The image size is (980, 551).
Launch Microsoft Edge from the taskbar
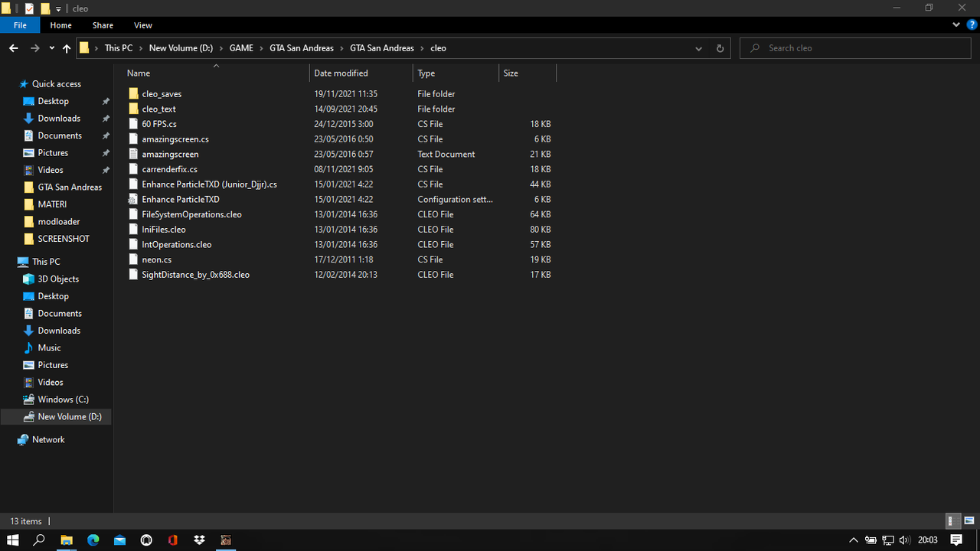[93, 540]
